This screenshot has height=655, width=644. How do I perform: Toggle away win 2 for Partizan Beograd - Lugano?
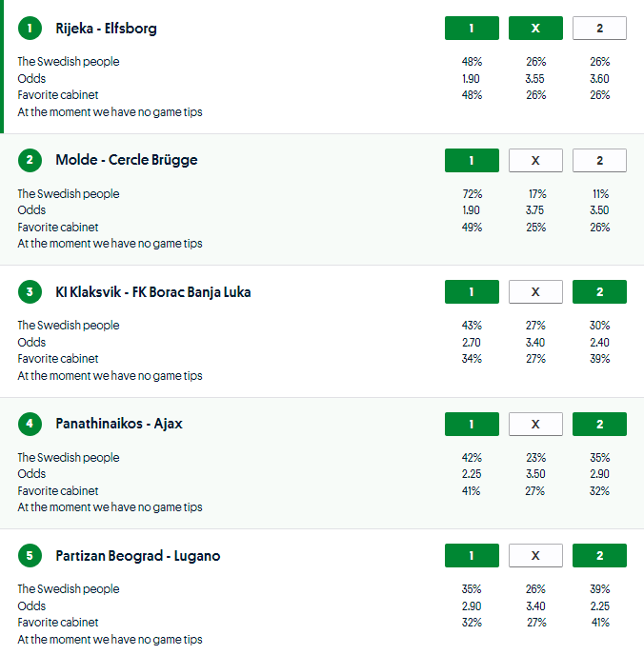(599, 555)
